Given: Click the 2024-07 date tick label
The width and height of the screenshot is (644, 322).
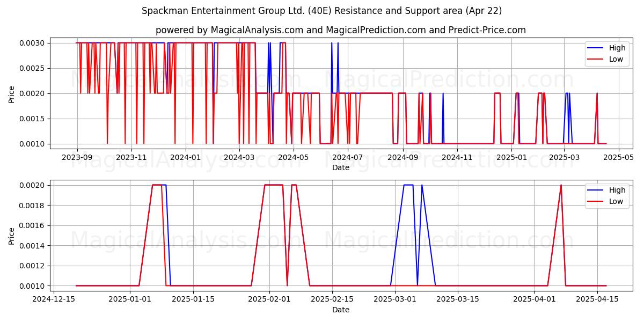Looking at the screenshot, I should pyautogui.click(x=347, y=157).
